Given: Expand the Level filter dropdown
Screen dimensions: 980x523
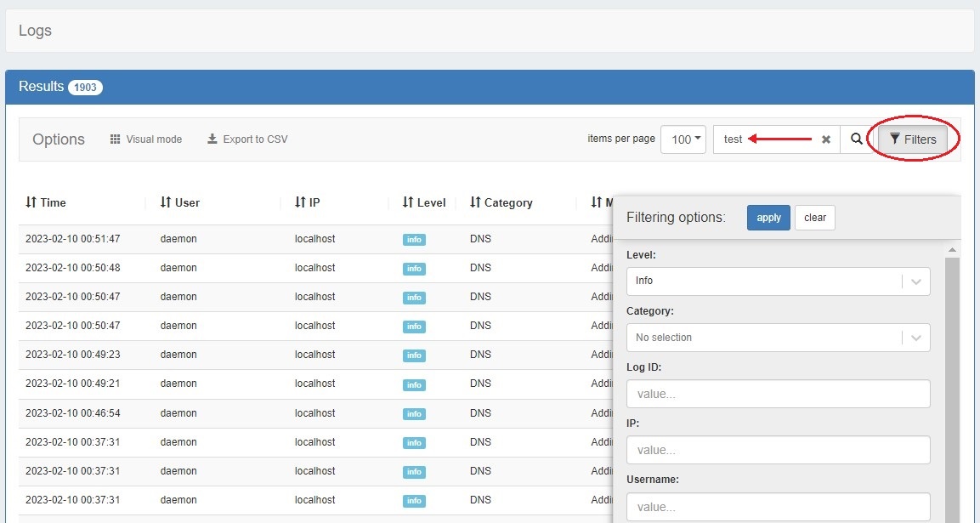Looking at the screenshot, I should 915,281.
